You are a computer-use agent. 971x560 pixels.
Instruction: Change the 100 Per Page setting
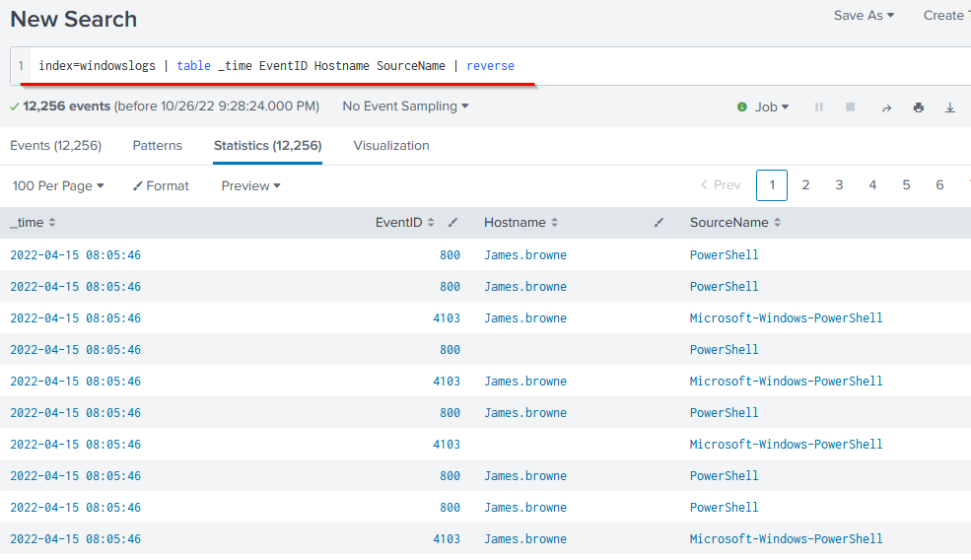(x=57, y=185)
